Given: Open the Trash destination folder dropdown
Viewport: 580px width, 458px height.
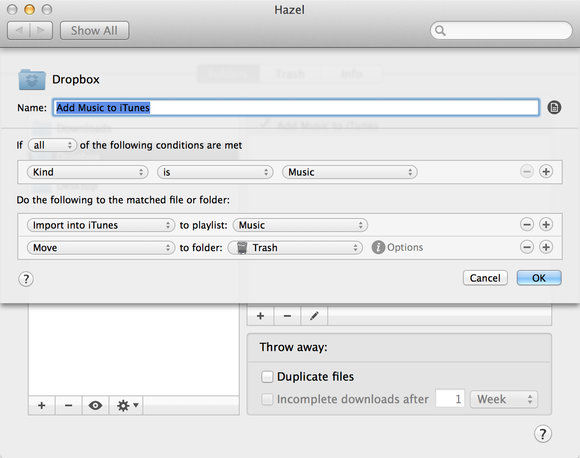Looking at the screenshot, I should click(x=295, y=247).
